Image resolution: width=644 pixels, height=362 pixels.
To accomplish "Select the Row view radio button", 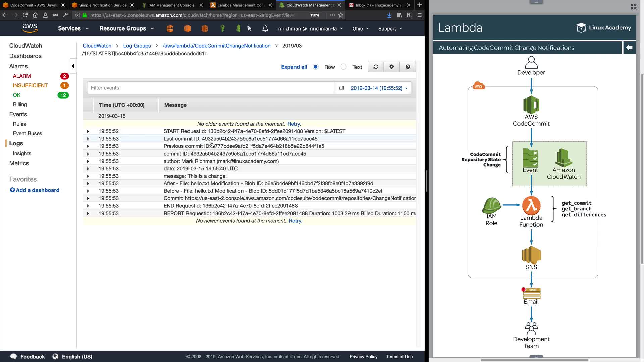I will point(315,67).
